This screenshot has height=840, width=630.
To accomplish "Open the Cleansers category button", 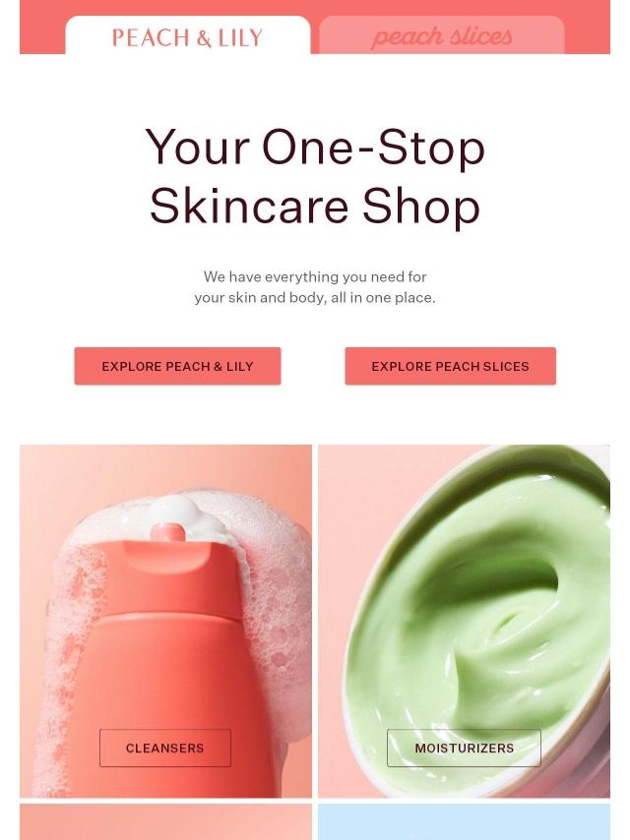I will pyautogui.click(x=165, y=748).
